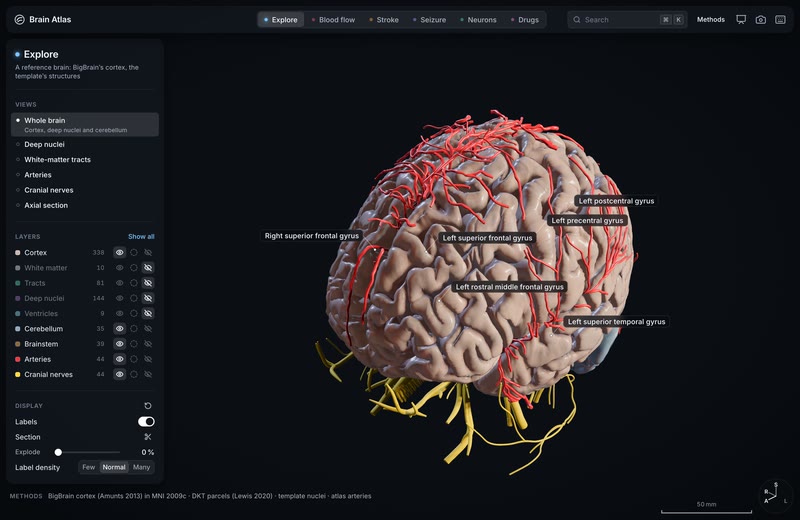This screenshot has width=800, height=520.
Task: Click the Brain Atlas logo icon
Action: tap(19, 19)
